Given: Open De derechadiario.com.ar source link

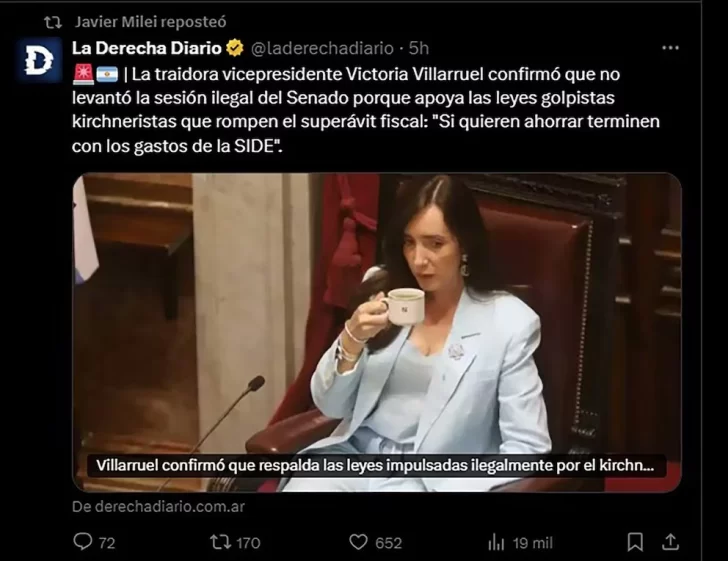Looking at the screenshot, I should pos(158,506).
